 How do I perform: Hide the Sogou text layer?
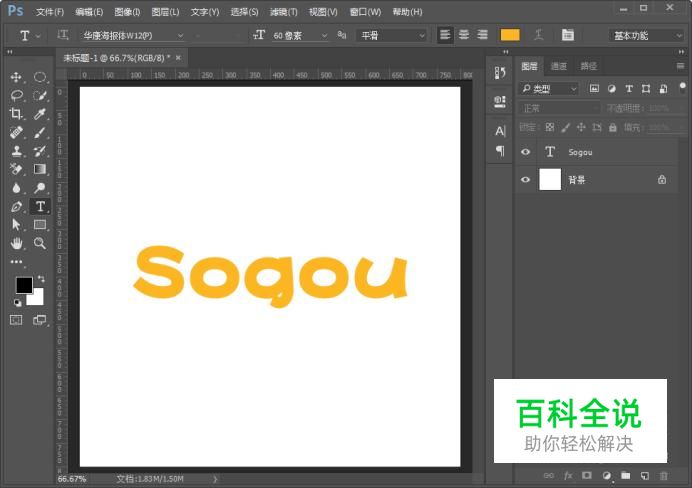tap(525, 152)
